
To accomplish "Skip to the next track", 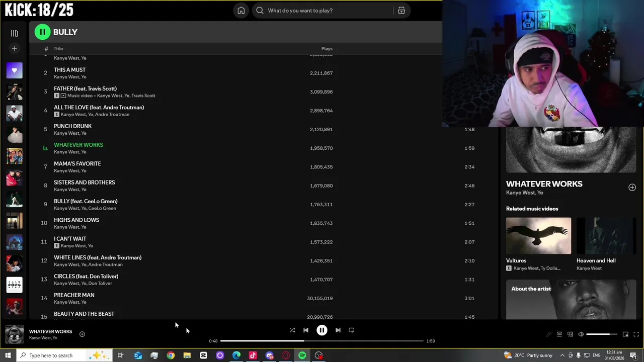I will click(338, 330).
